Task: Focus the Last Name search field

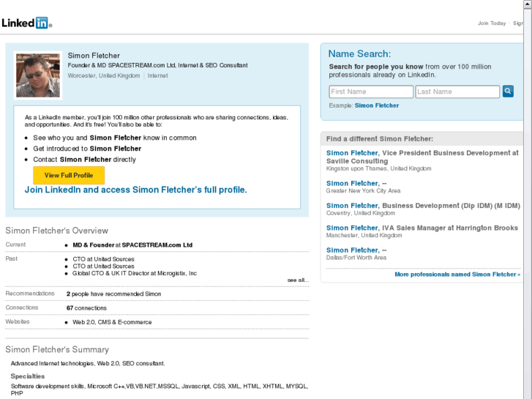Action: (x=457, y=92)
